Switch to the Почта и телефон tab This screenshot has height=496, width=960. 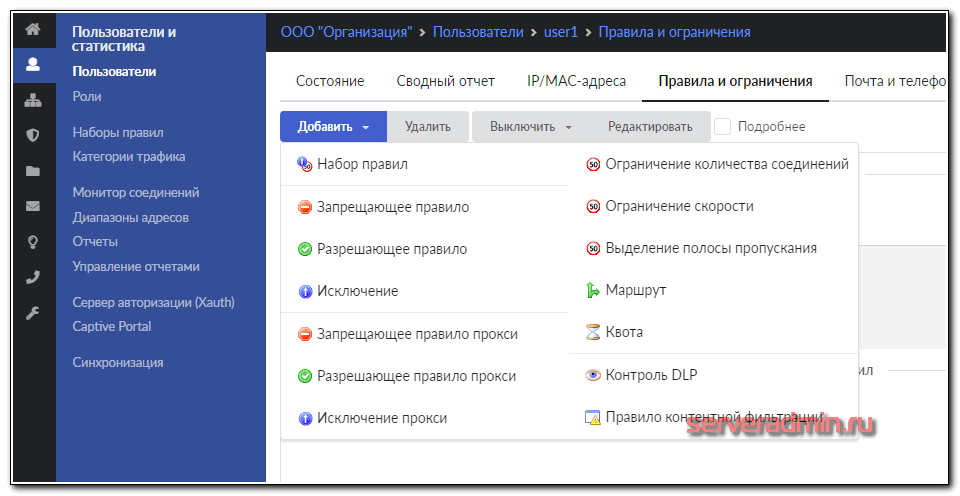click(x=894, y=81)
